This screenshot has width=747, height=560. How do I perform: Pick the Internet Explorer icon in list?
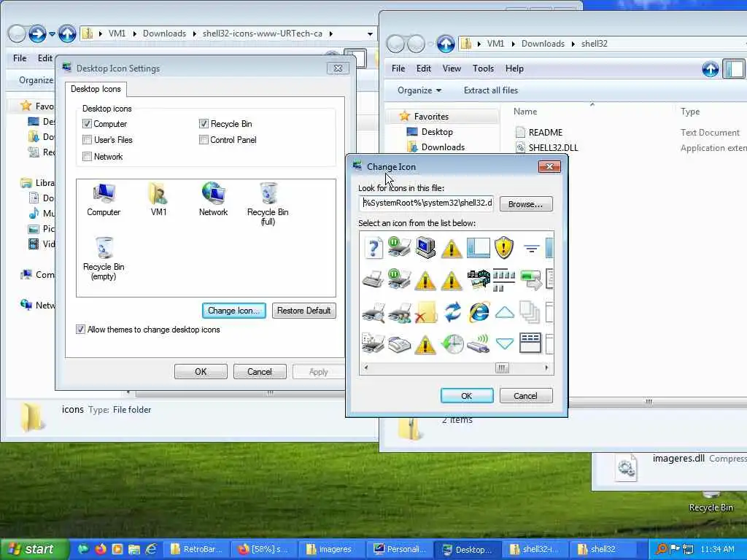pyautogui.click(x=479, y=312)
